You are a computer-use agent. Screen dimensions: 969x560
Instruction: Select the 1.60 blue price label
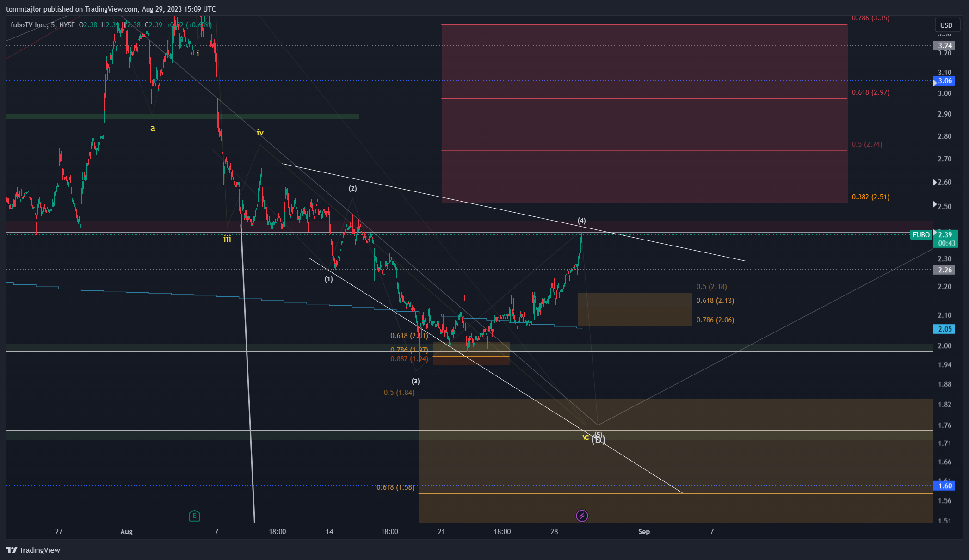point(944,486)
